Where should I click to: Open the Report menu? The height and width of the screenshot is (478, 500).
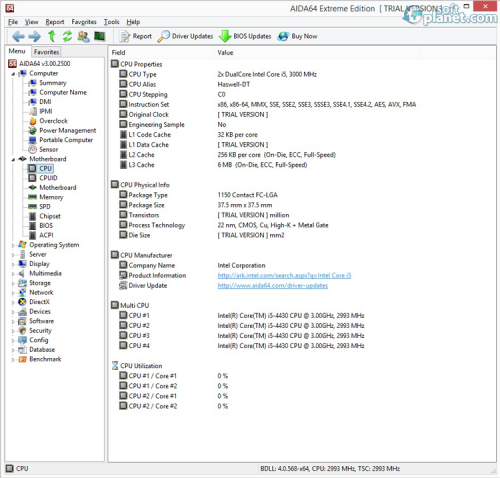55,22
